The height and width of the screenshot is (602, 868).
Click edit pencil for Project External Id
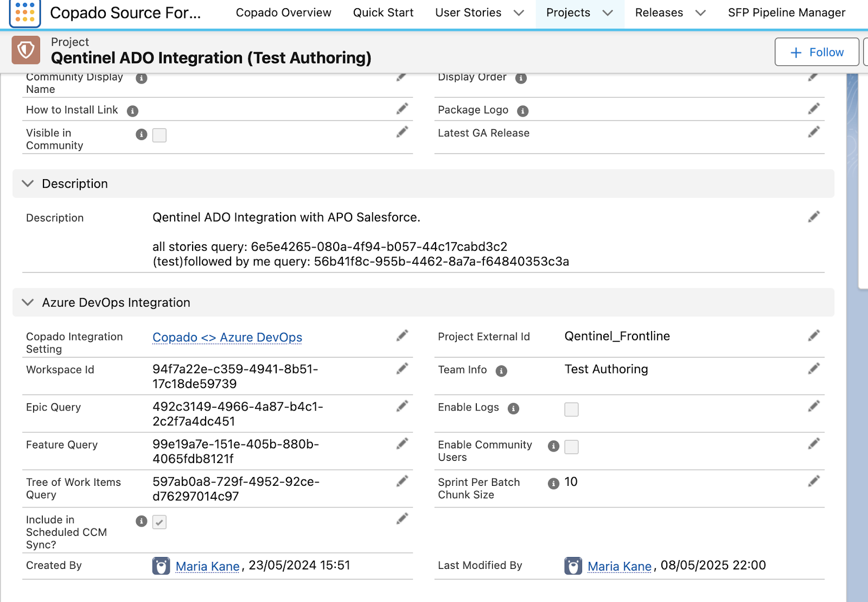tap(813, 336)
